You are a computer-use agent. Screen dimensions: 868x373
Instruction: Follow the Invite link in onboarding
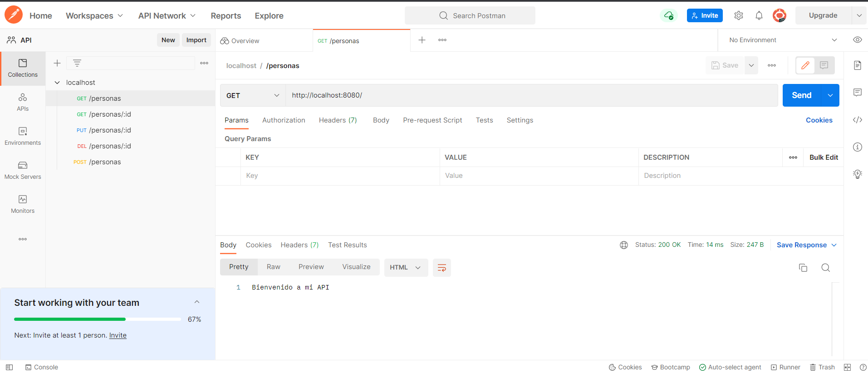[118, 335]
